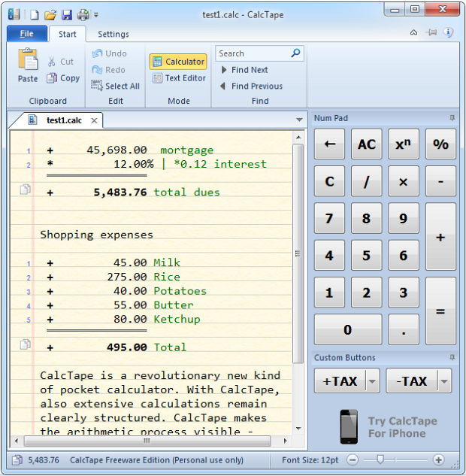The image size is (466, 476).
Task: Click Select All
Action: coord(115,86)
